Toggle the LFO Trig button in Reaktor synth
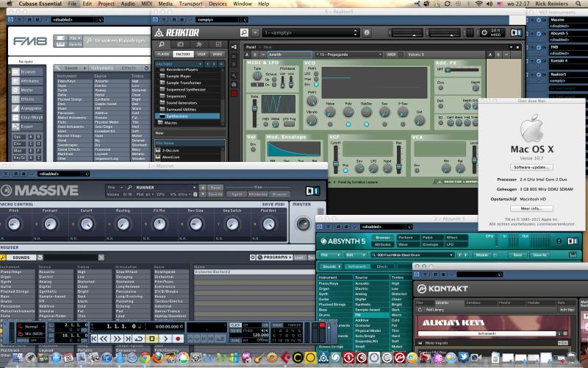The width and height of the screenshot is (588, 368). pos(289,124)
